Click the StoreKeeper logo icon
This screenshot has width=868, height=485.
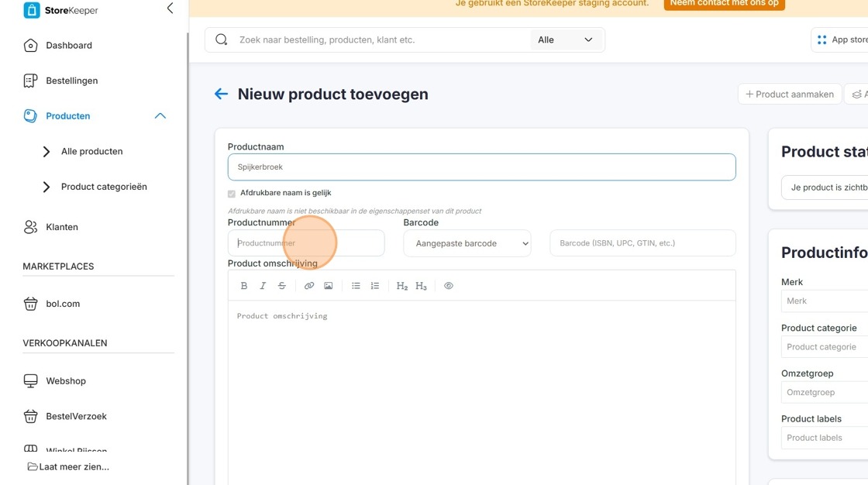[32, 10]
